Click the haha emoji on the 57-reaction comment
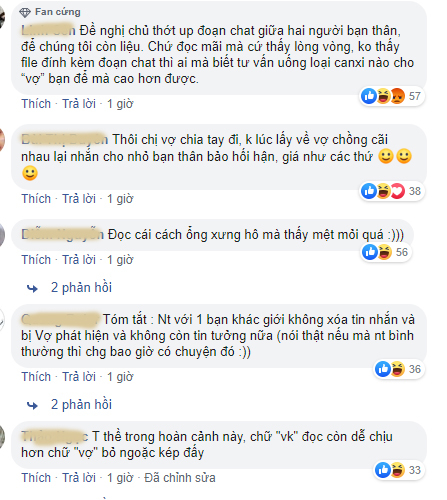447x500 pixels. 383,96
